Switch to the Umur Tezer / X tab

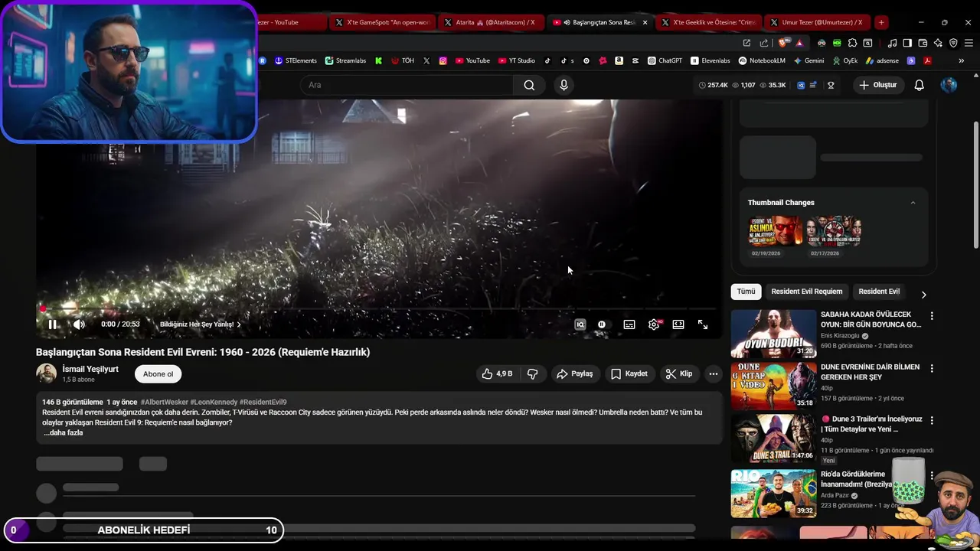(x=816, y=22)
